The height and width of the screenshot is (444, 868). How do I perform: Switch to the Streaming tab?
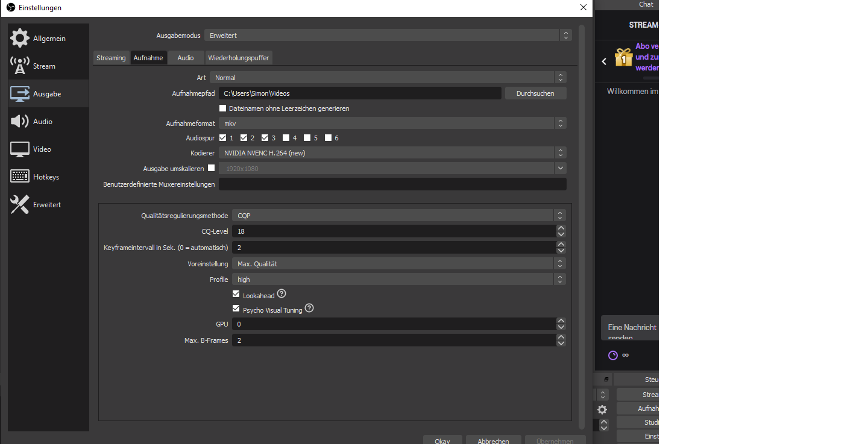(111, 58)
